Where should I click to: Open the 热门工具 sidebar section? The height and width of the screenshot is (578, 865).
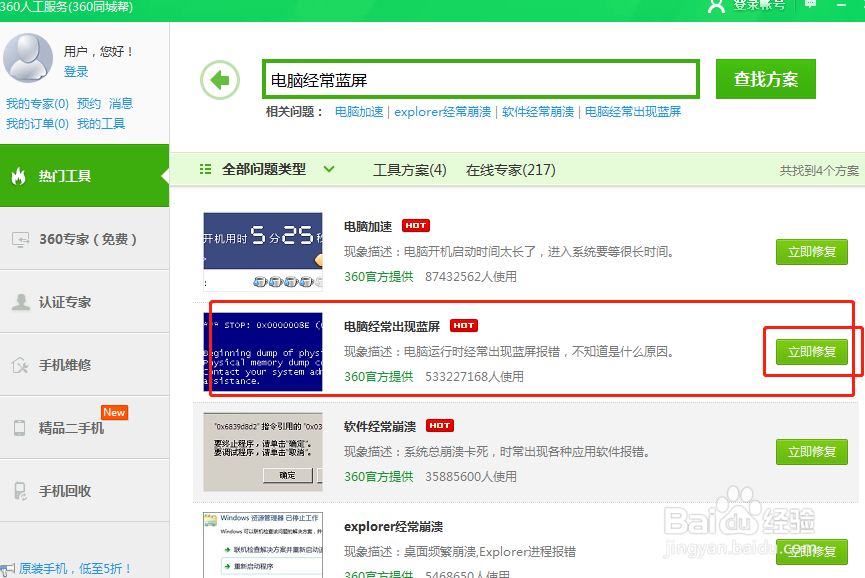click(x=84, y=176)
